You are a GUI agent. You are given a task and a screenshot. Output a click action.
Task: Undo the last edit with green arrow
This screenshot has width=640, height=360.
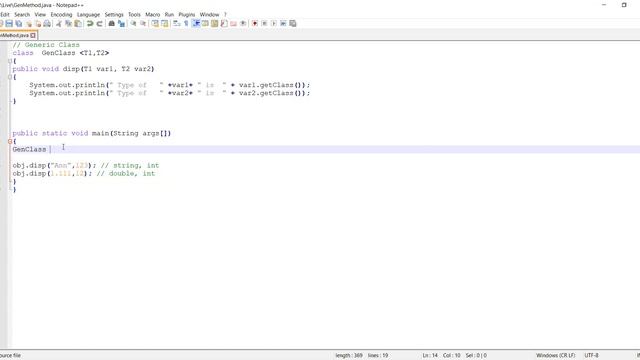click(x=90, y=24)
